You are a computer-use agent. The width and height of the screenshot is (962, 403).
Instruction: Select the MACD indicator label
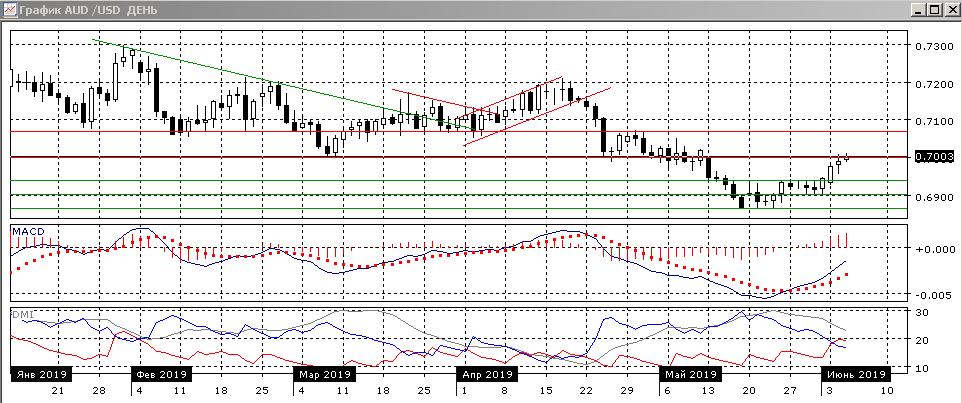[27, 231]
